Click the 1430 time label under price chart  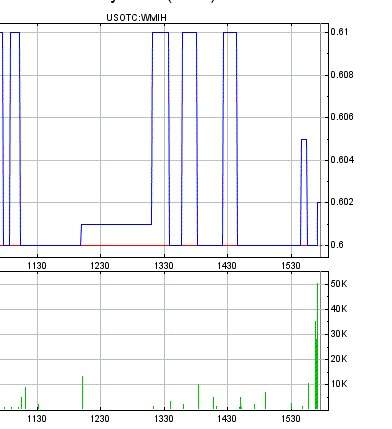click(227, 266)
